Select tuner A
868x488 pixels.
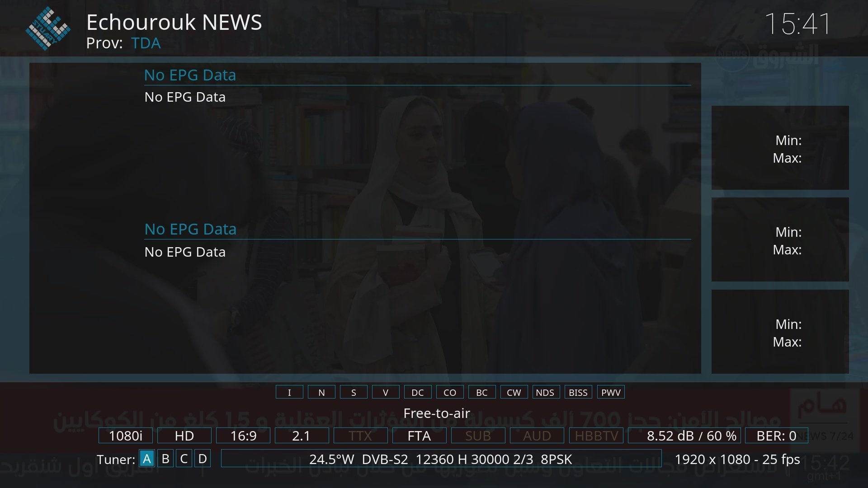pos(147,459)
